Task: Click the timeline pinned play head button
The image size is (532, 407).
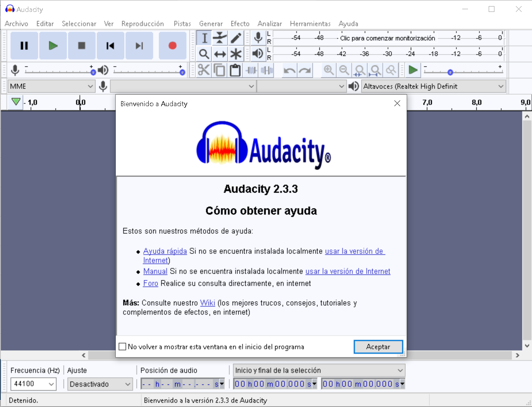Action: click(x=16, y=102)
